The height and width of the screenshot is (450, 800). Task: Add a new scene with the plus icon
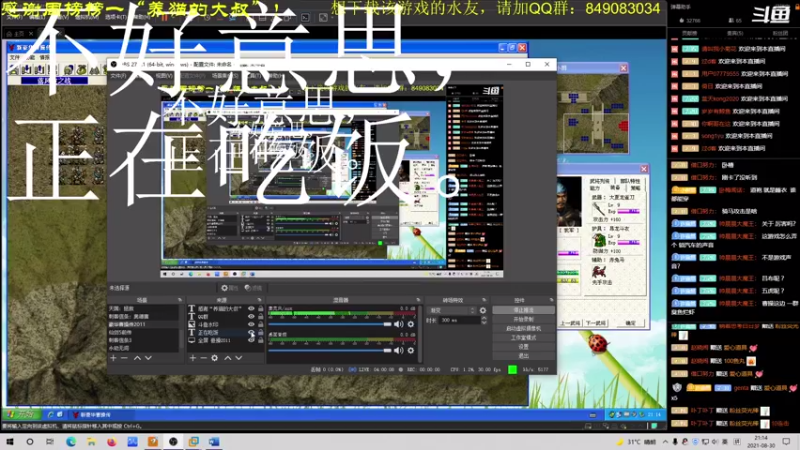coord(113,358)
